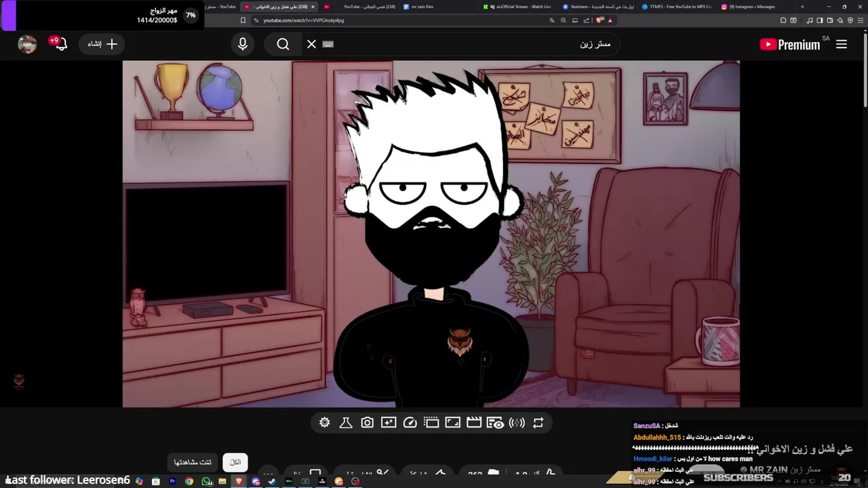Open the gear settings in video toolbar
The image size is (868, 488).
[x=324, y=423]
